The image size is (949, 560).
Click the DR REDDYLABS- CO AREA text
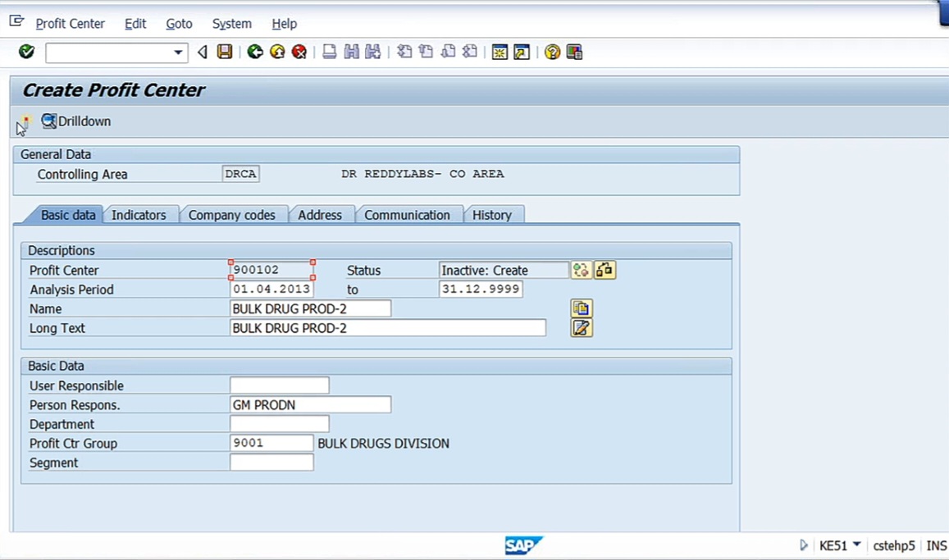point(422,174)
